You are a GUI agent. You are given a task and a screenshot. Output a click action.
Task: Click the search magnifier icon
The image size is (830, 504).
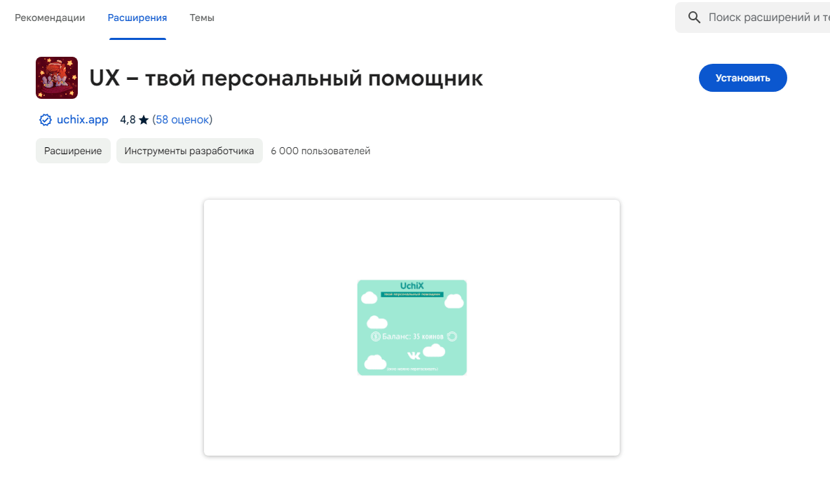coord(694,17)
